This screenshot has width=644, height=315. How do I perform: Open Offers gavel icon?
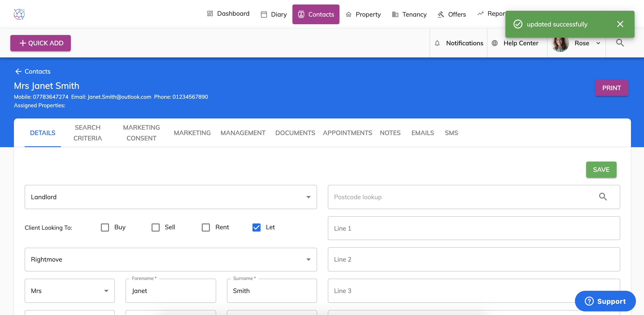[x=441, y=14]
